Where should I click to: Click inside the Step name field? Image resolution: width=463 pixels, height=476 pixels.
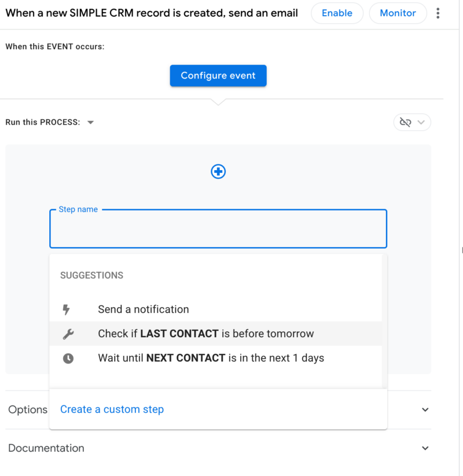pos(218,229)
